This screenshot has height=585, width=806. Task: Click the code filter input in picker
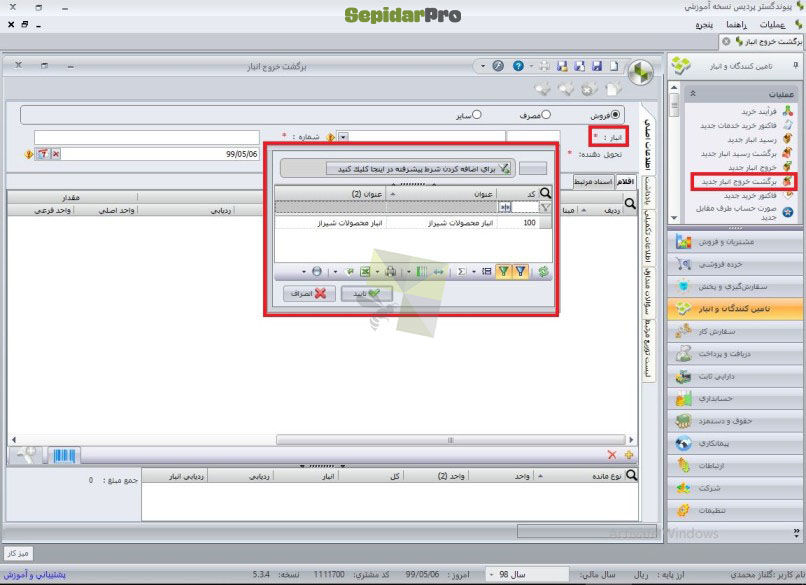point(525,207)
